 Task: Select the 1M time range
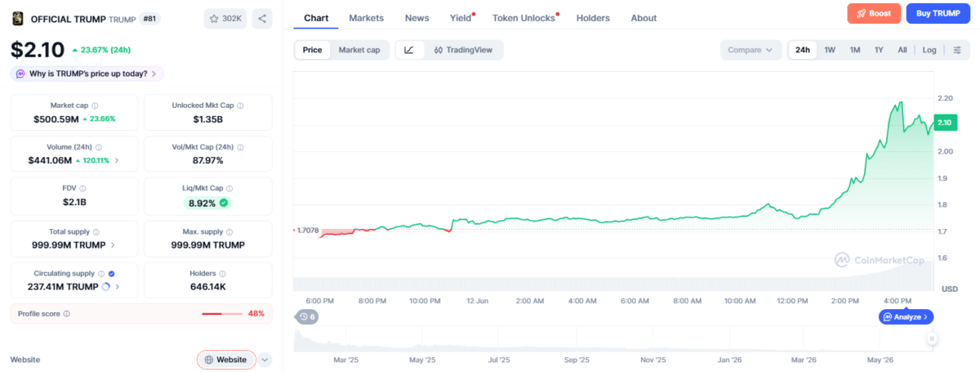pyautogui.click(x=855, y=50)
